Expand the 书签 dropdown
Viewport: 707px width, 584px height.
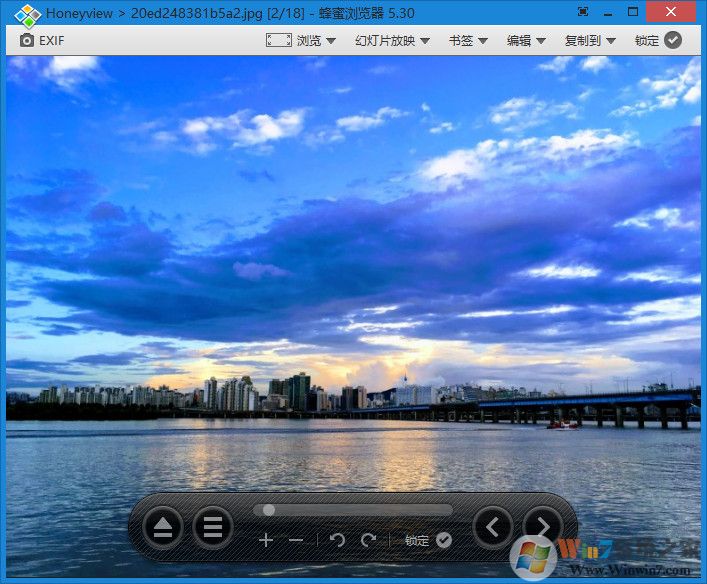coord(467,40)
